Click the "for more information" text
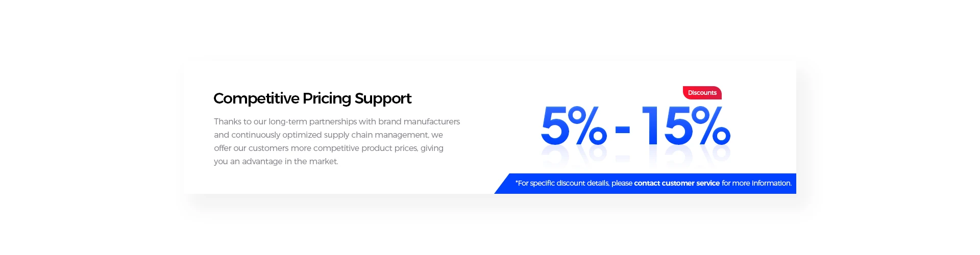980x255 pixels. (x=756, y=183)
